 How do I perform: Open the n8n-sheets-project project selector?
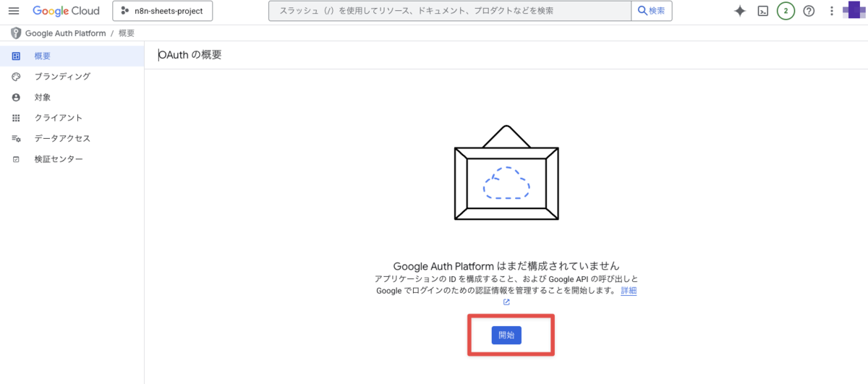(163, 11)
